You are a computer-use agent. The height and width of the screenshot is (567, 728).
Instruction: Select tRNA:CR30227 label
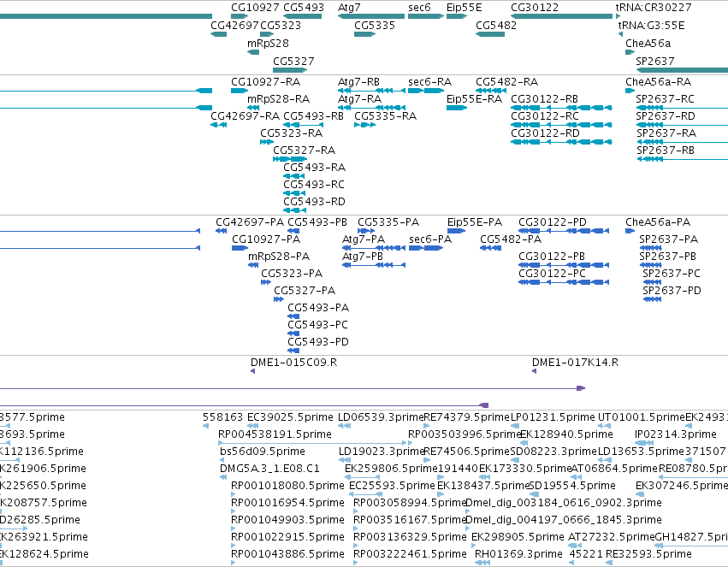point(654,8)
